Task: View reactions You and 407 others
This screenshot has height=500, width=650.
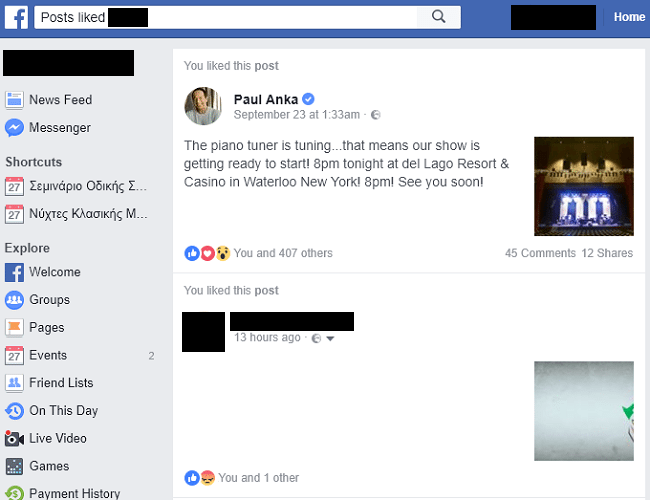Action: click(x=283, y=253)
